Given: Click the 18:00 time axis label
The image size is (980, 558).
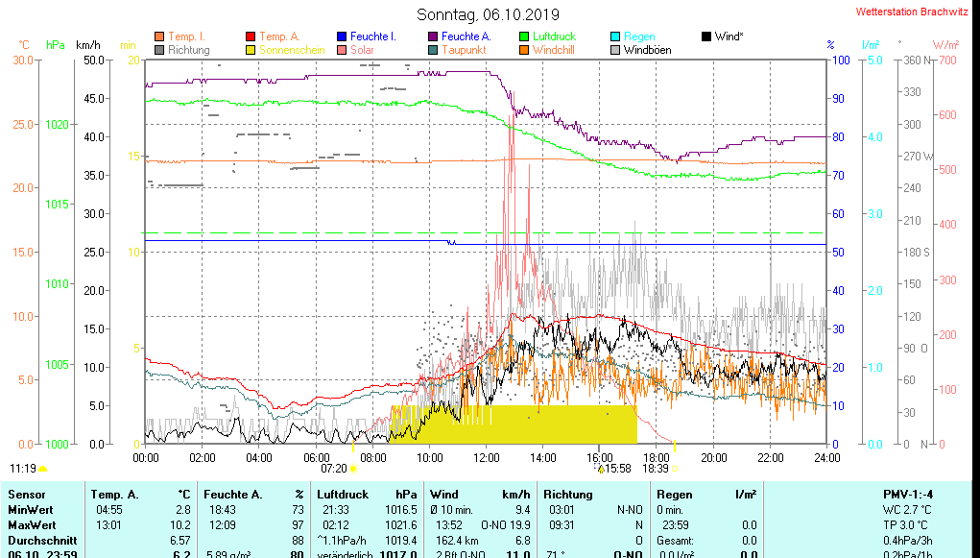Looking at the screenshot, I should click(657, 458).
